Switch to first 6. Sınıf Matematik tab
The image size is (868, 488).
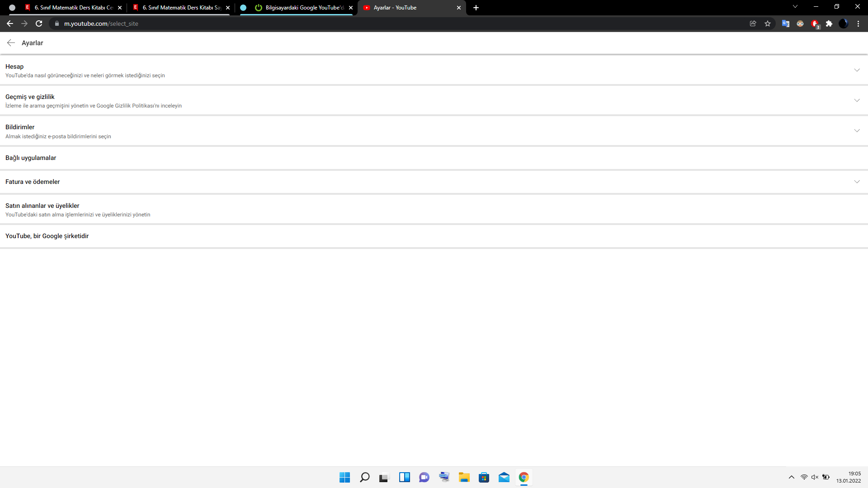pyautogui.click(x=72, y=8)
